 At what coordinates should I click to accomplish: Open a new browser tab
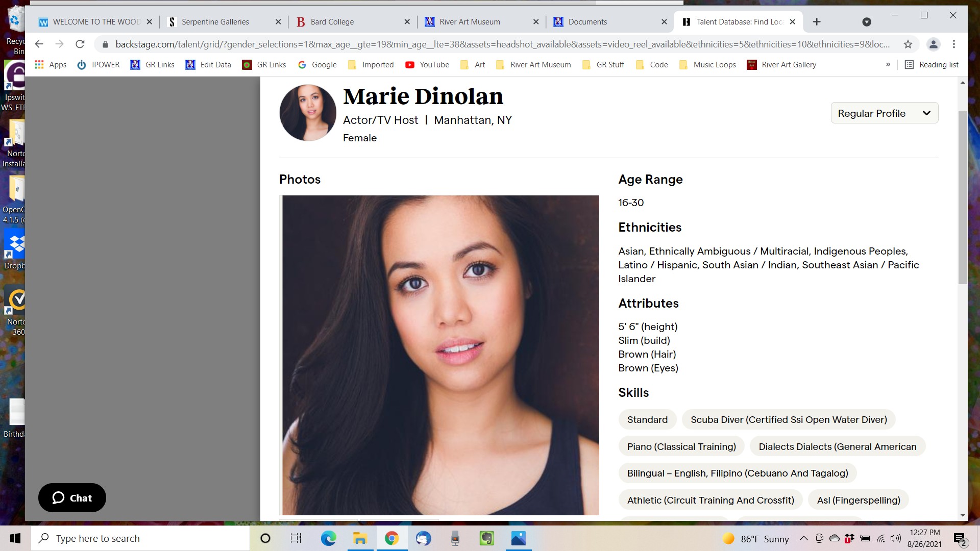(x=817, y=21)
